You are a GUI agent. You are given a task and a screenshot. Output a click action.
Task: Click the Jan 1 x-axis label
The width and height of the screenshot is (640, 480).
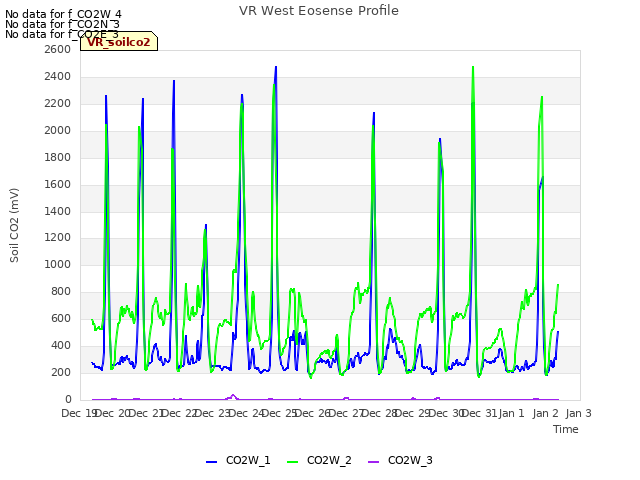(x=511, y=413)
